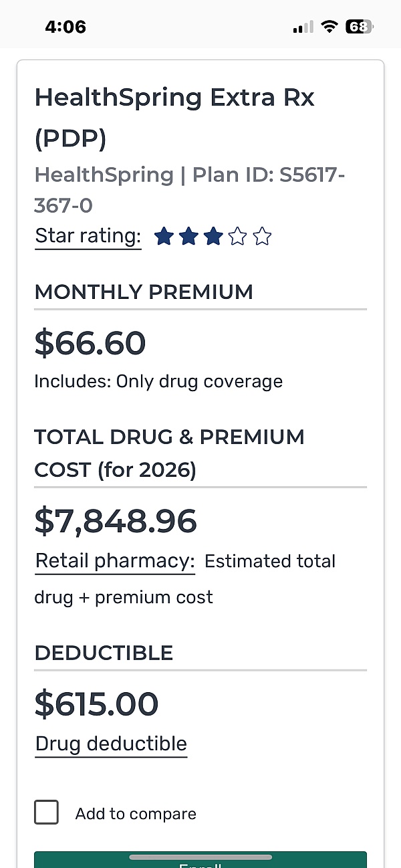The image size is (401, 868).
Task: Click the Add to compare label
Action: [x=136, y=814]
